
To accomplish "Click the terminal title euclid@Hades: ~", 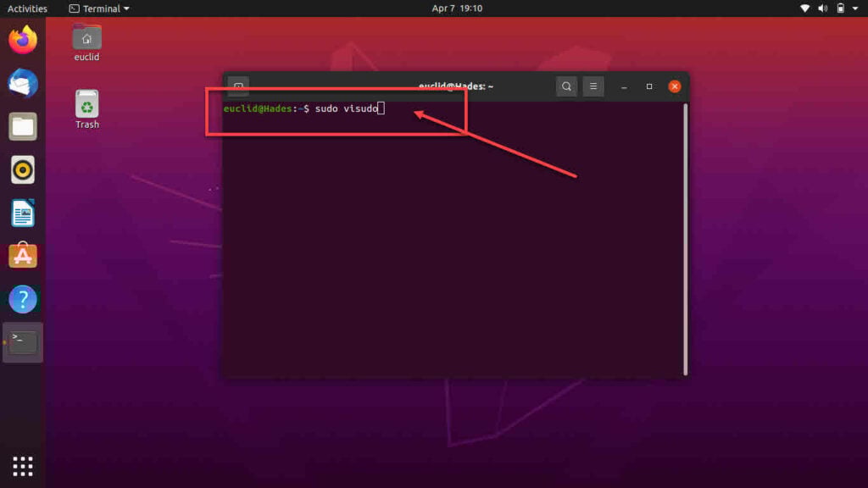I will pyautogui.click(x=455, y=86).
